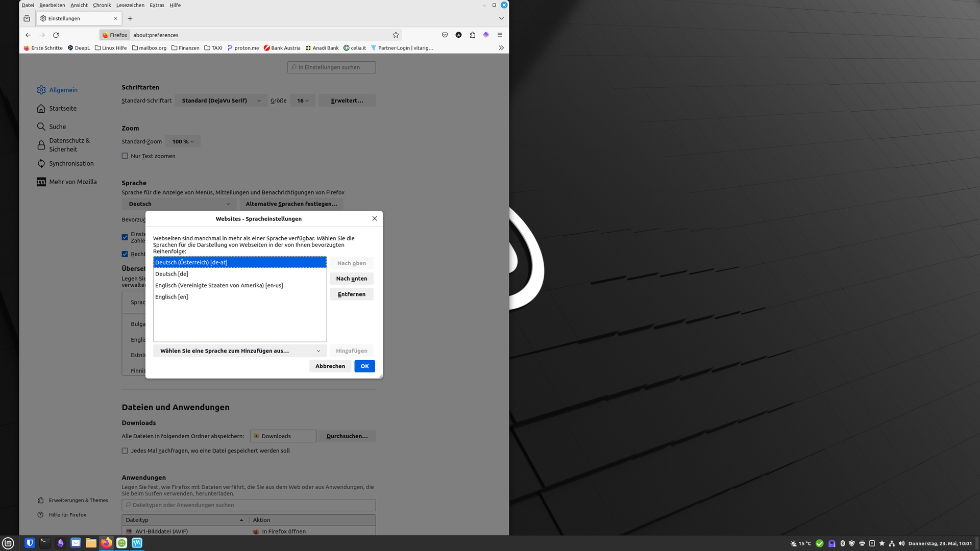The height and width of the screenshot is (551, 980).
Task: Open the Pocket save icon
Action: pos(445,35)
